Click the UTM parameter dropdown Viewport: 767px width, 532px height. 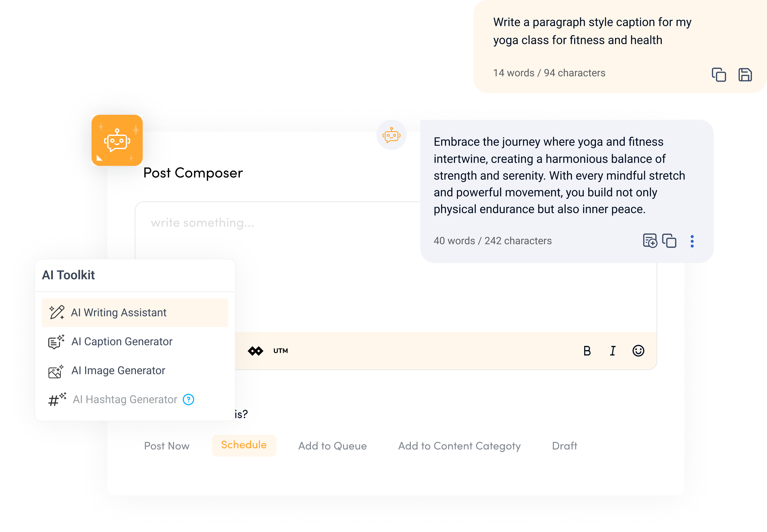[279, 350]
